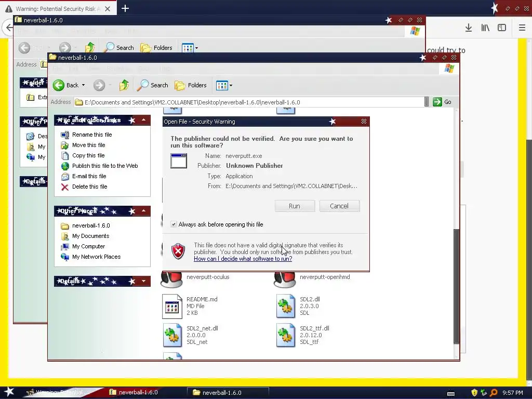Viewport: 532px width, 399px height.
Task: Select the SDL2_ttf.dll file icon
Action: pos(286,335)
